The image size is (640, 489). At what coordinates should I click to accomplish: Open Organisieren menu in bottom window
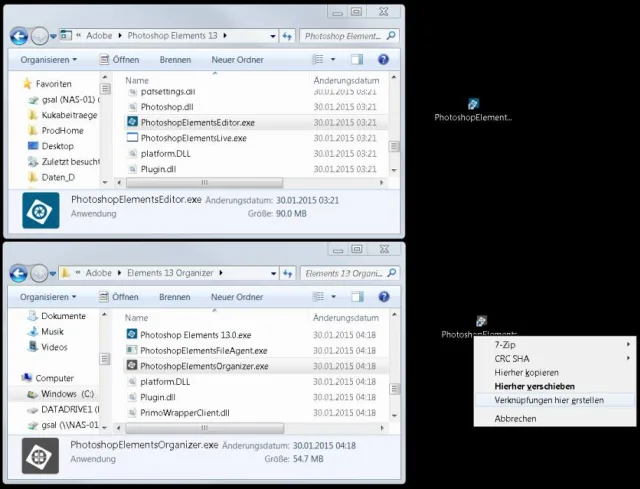(x=48, y=297)
